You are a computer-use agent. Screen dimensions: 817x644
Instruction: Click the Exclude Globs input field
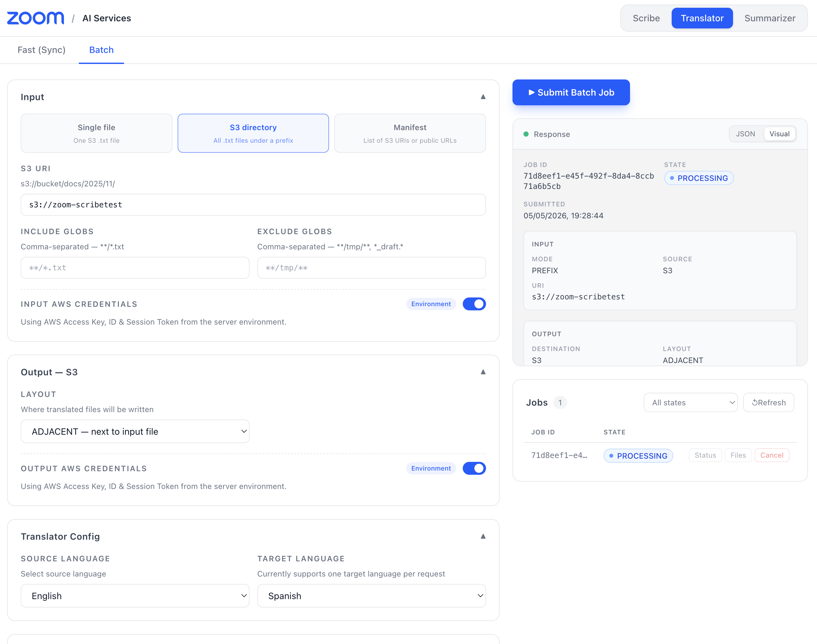pos(371,268)
